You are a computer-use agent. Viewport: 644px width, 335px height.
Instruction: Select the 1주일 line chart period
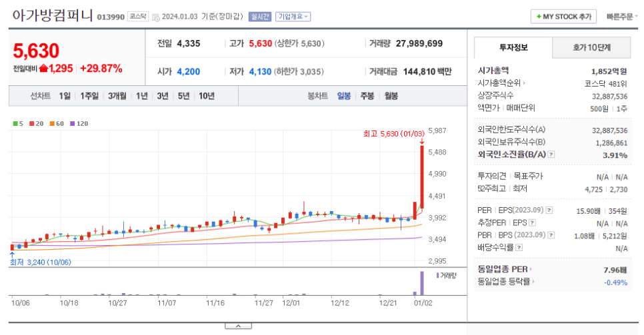point(89,96)
